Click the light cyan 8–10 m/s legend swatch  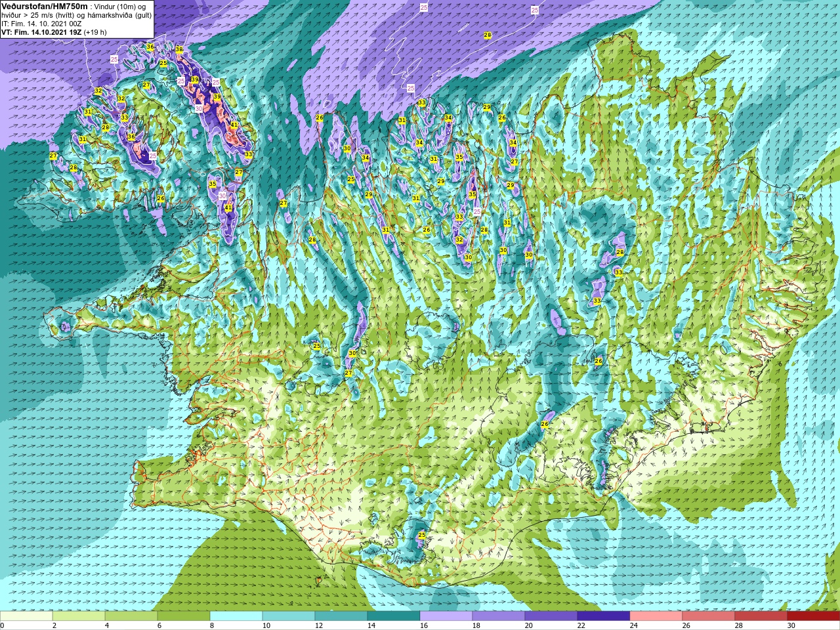(x=236, y=616)
